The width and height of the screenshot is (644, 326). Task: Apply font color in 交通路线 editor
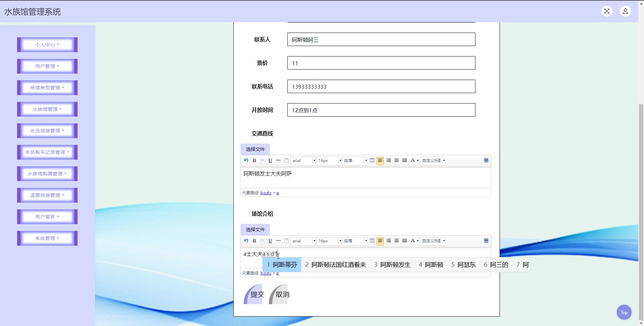[x=413, y=160]
